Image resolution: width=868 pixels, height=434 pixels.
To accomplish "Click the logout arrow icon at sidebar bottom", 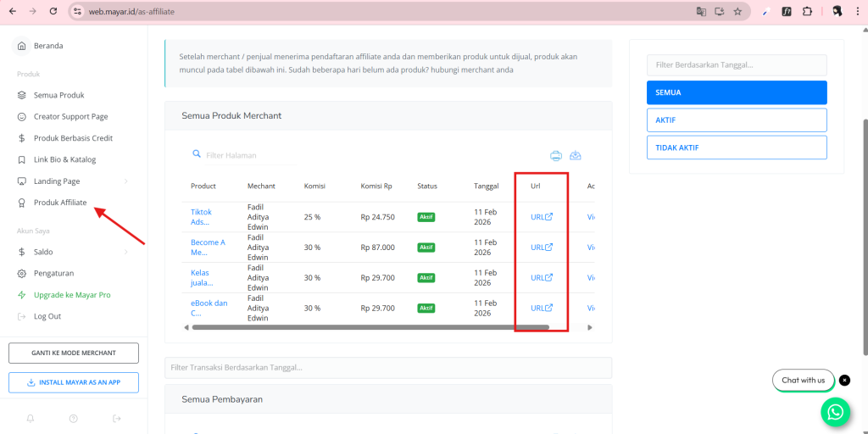I will point(116,418).
